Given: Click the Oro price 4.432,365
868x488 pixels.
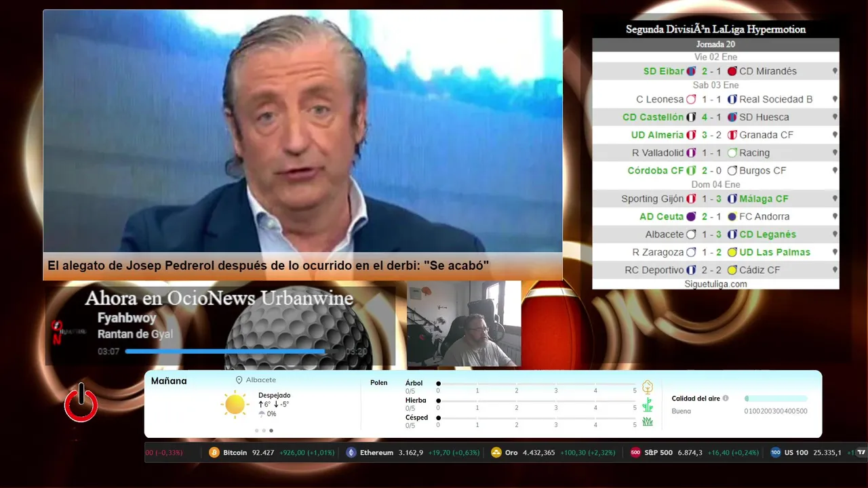Looking at the screenshot, I should pos(538,453).
